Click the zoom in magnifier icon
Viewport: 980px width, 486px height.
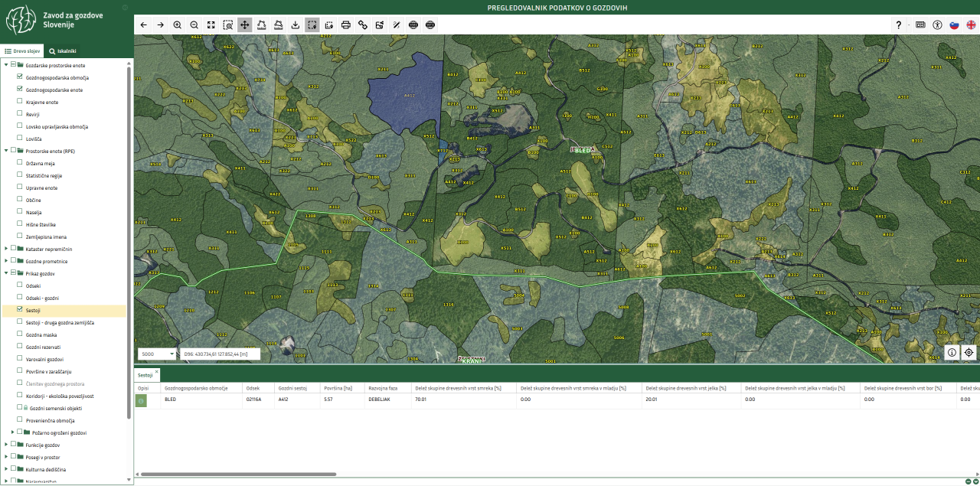[x=178, y=24]
